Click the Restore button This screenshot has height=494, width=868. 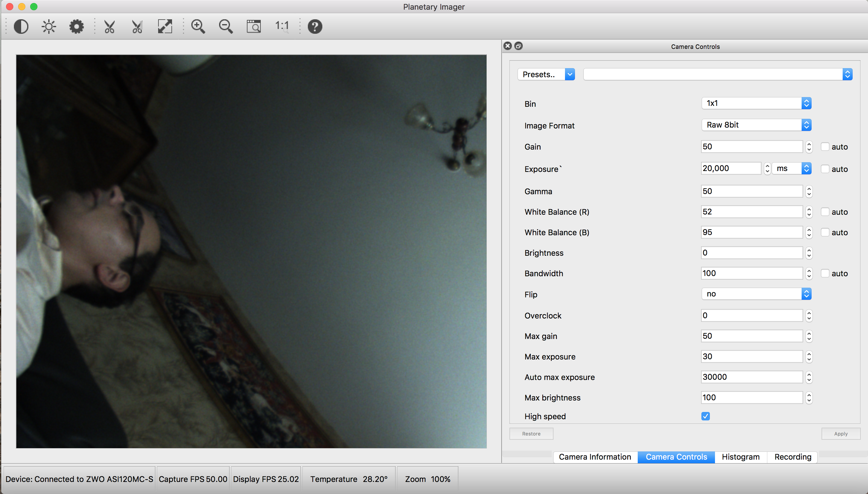[531, 434]
